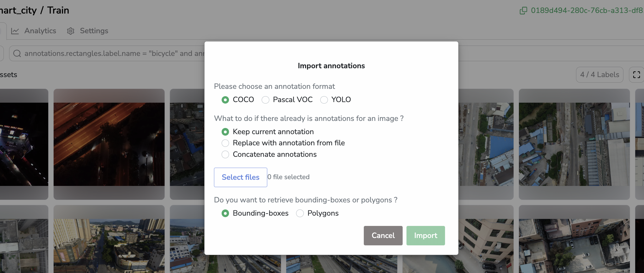Click the Analytics chart icon
The width and height of the screenshot is (644, 273).
point(15,31)
